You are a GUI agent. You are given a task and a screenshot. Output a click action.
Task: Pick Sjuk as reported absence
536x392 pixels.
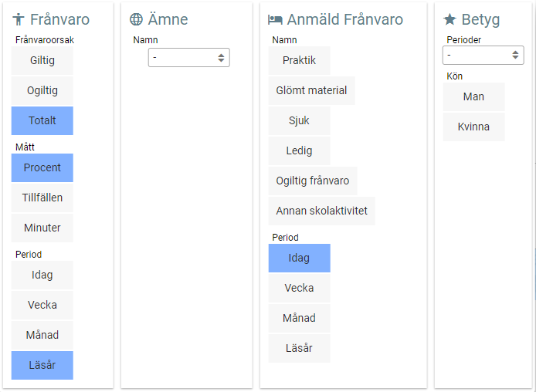[299, 120]
